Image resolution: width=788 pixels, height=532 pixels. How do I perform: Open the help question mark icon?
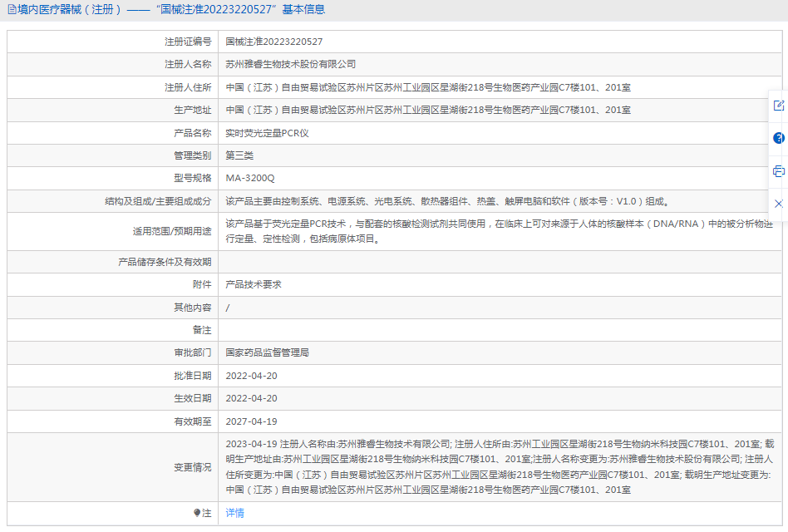[779, 138]
